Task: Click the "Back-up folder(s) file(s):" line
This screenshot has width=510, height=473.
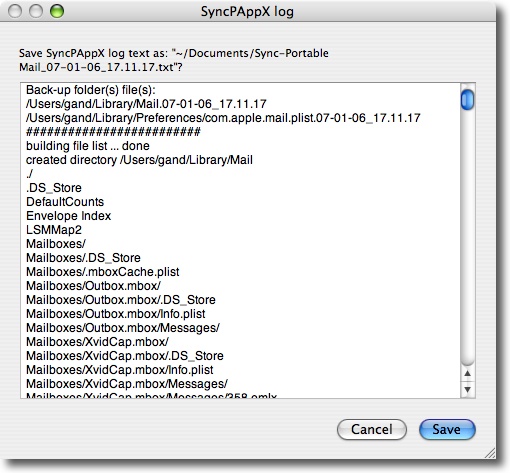Action: click(91, 90)
